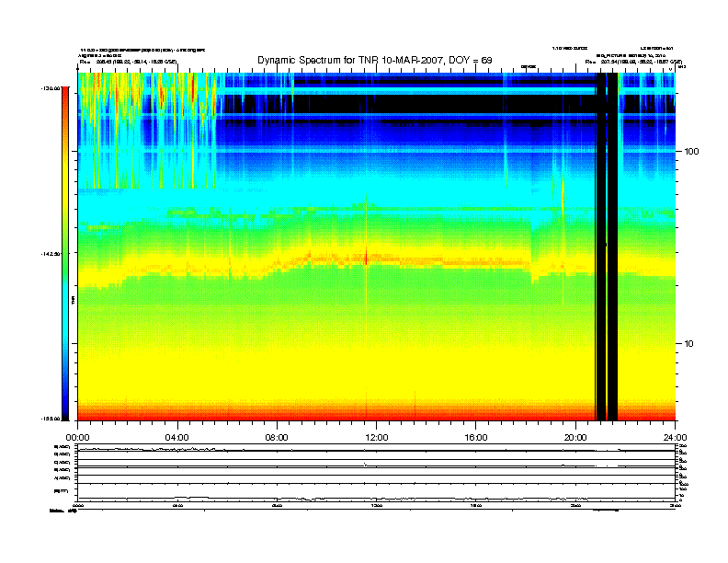Click the -142.50 color scale label
Viewport: 728px width, 563px height.
point(51,254)
